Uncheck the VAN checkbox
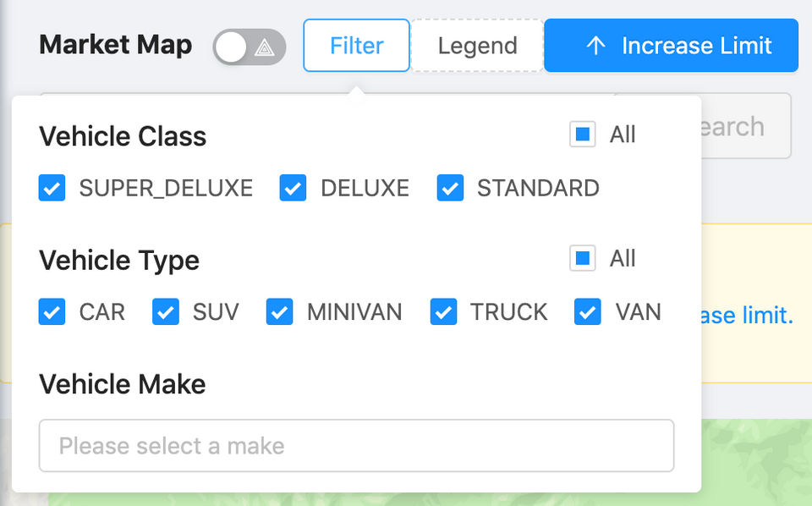The height and width of the screenshot is (506, 812). click(588, 312)
